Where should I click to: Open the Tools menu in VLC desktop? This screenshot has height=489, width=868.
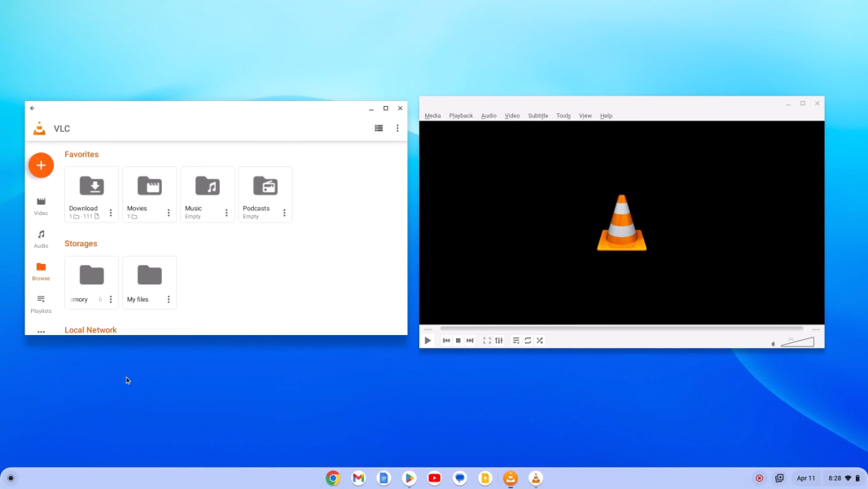coord(563,116)
